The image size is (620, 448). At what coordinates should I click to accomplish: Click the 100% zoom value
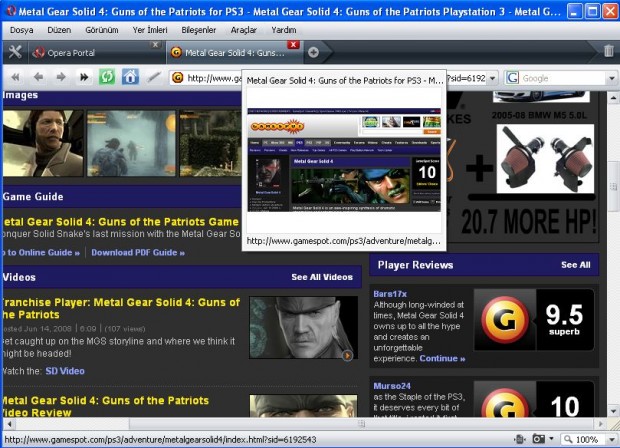[x=587, y=439]
